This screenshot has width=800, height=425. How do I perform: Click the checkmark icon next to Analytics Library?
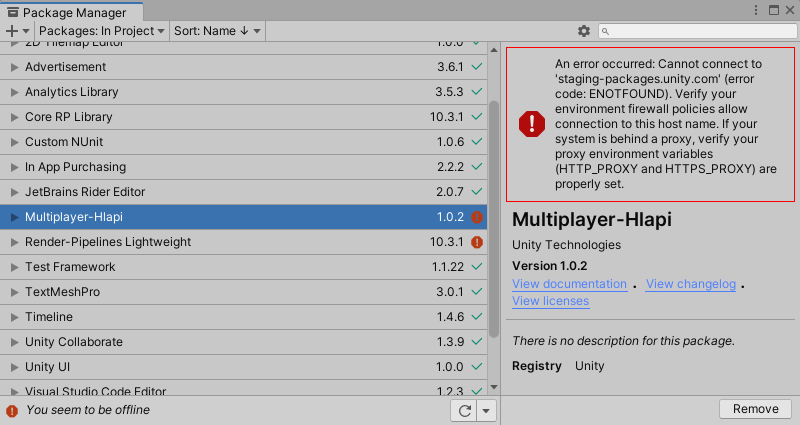[x=477, y=92]
